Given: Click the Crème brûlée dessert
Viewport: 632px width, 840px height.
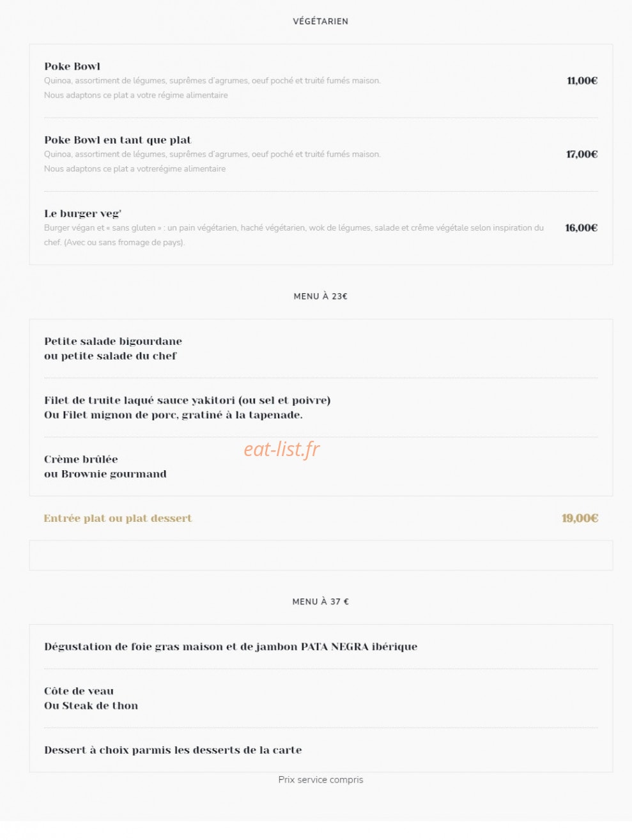Looking at the screenshot, I should point(81,459).
